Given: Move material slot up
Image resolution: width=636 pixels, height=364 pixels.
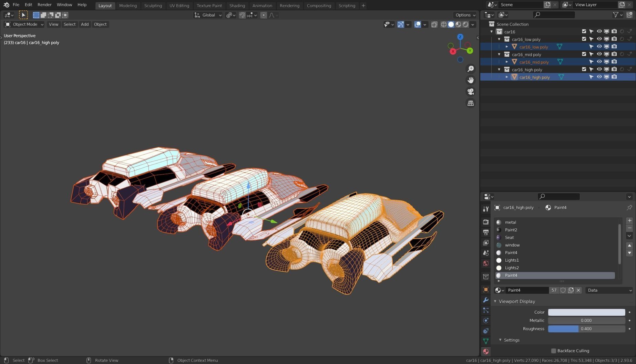Looking at the screenshot, I should 629,246.
